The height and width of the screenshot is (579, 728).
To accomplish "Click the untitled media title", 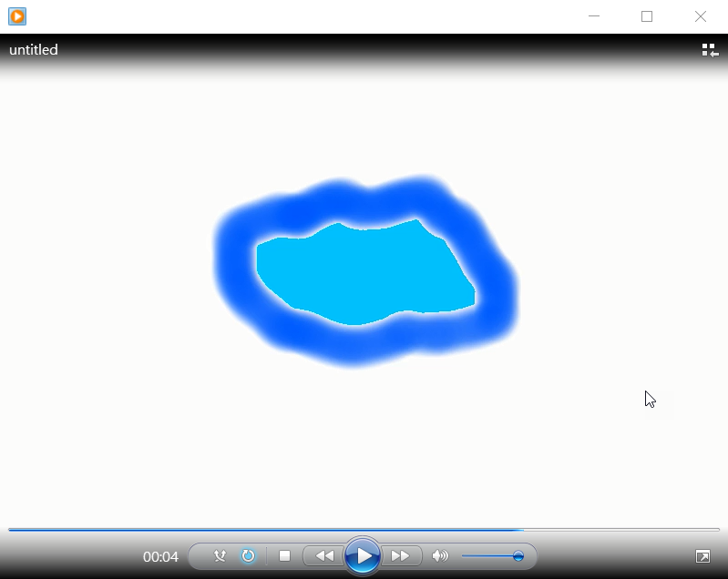I will (x=34, y=50).
